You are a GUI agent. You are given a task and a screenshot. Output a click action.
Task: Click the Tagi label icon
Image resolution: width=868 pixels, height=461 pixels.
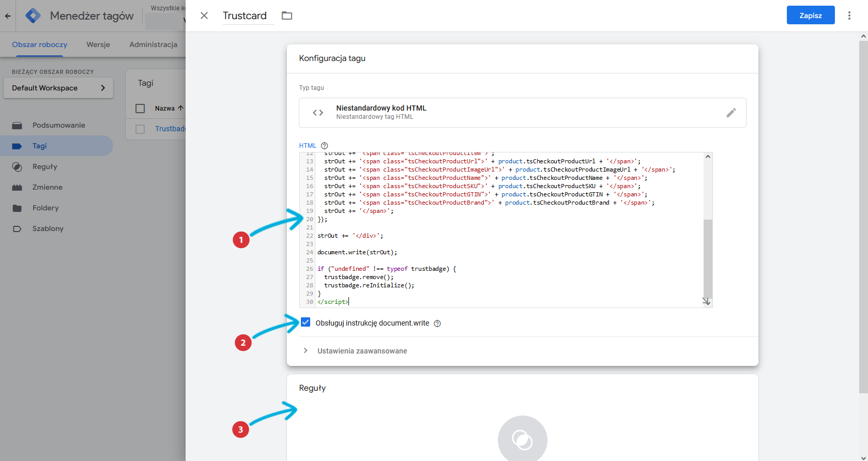pyautogui.click(x=17, y=146)
